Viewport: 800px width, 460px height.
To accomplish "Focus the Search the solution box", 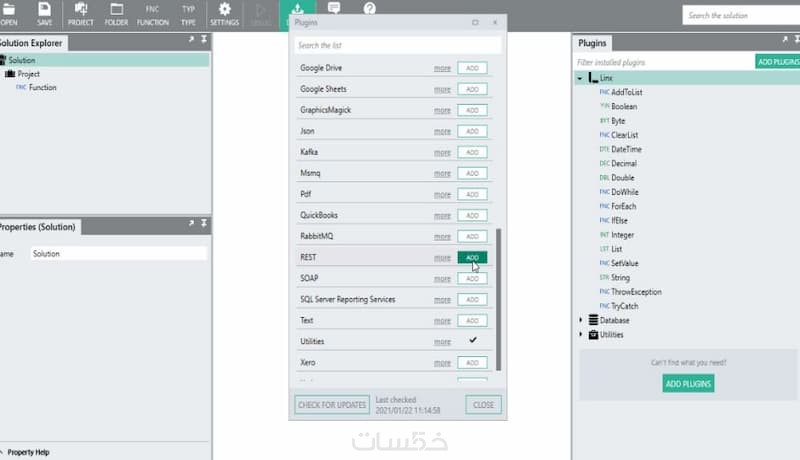I will pos(741,15).
